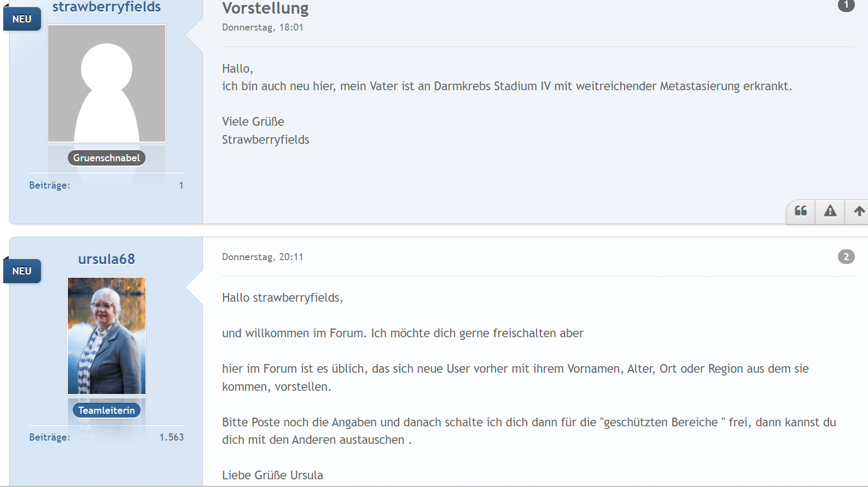
Task: Click the NEU badge beside strawberryfields
Action: pos(22,19)
